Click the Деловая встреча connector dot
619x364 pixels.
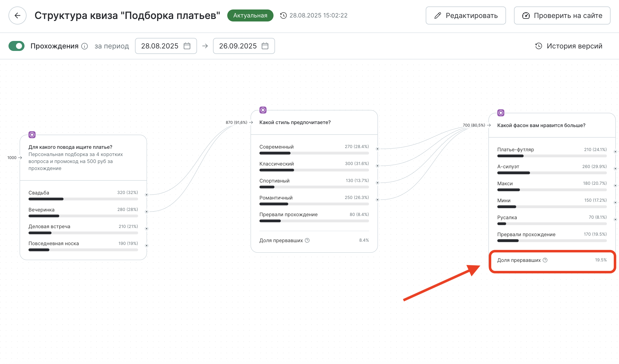click(147, 229)
